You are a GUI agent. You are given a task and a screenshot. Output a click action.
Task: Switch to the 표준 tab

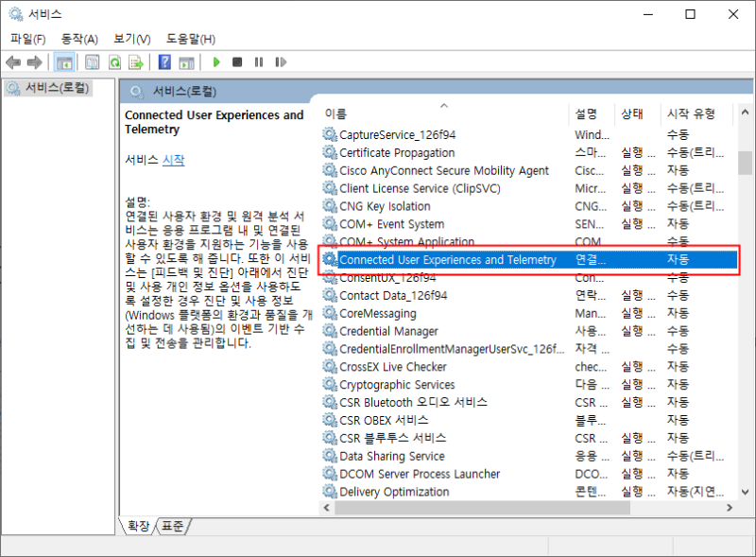(x=172, y=526)
